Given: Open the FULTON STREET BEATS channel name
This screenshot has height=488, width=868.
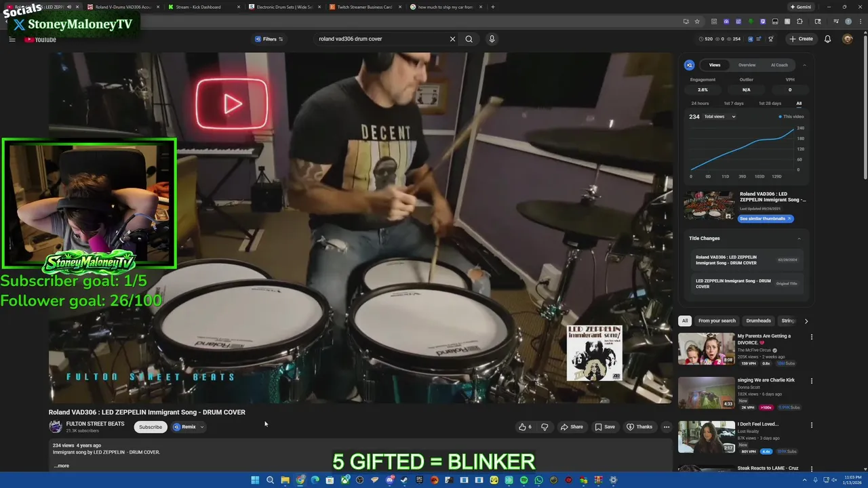Looking at the screenshot, I should tap(95, 424).
